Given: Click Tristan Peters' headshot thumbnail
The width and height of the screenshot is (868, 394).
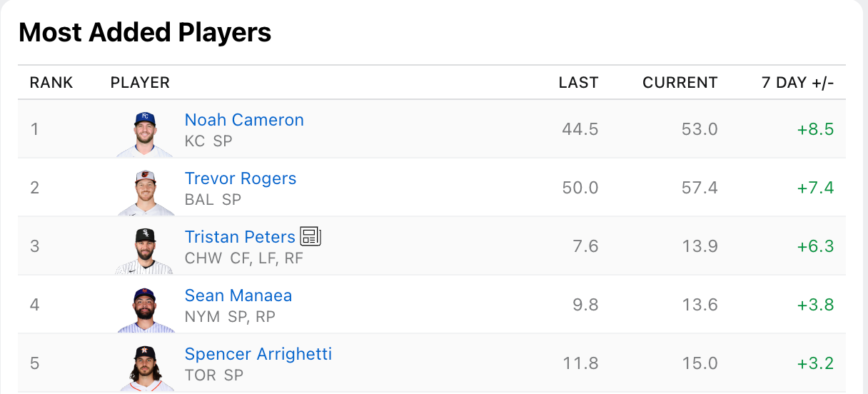Looking at the screenshot, I should click(145, 251).
